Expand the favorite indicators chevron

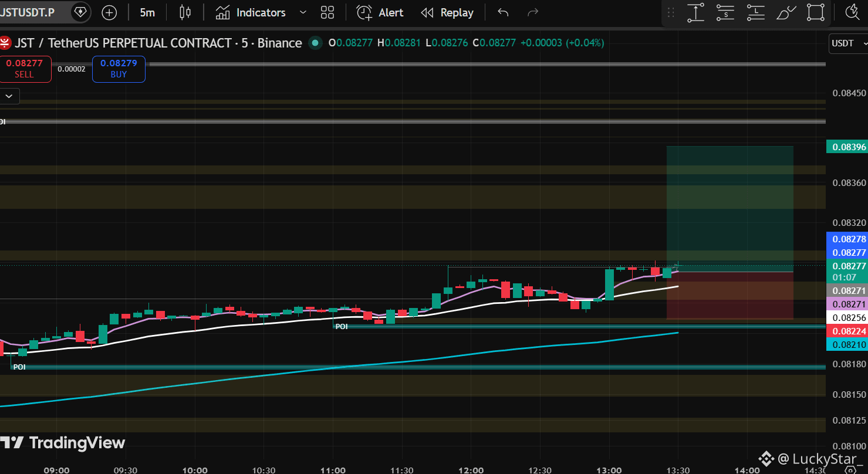tap(303, 12)
